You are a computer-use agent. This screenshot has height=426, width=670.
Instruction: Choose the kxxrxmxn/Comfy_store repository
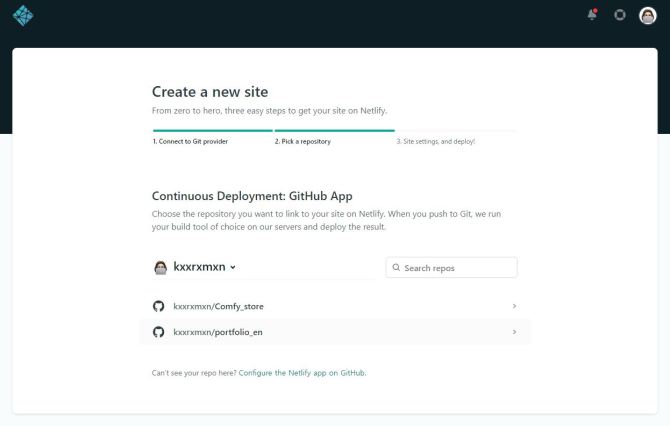(335, 306)
